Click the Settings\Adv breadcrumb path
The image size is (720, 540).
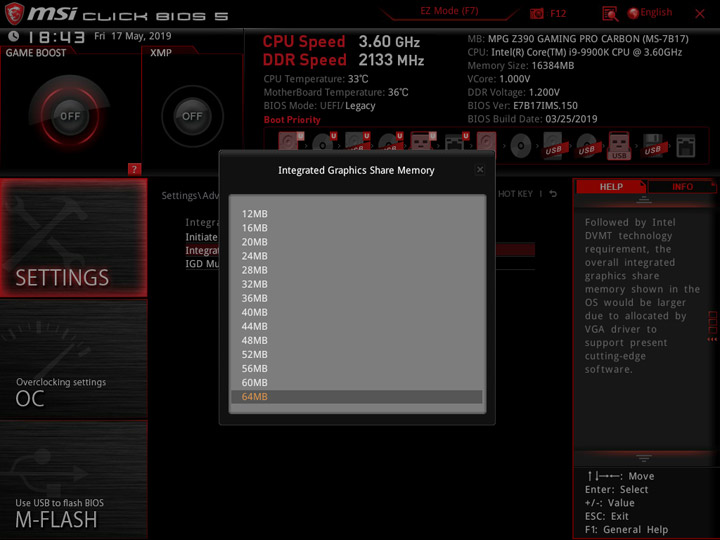pos(190,196)
